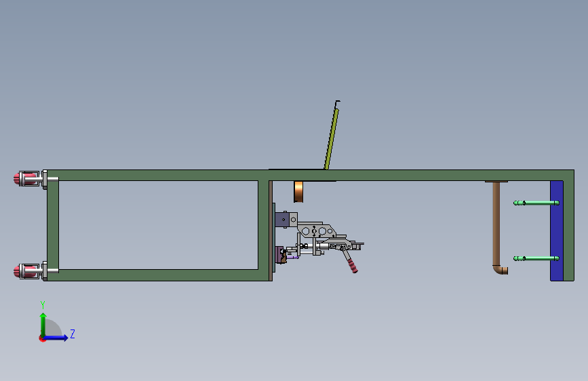The height and width of the screenshot is (381, 588).
Task: Select the upper green pin near blue plate
Action: 536,203
